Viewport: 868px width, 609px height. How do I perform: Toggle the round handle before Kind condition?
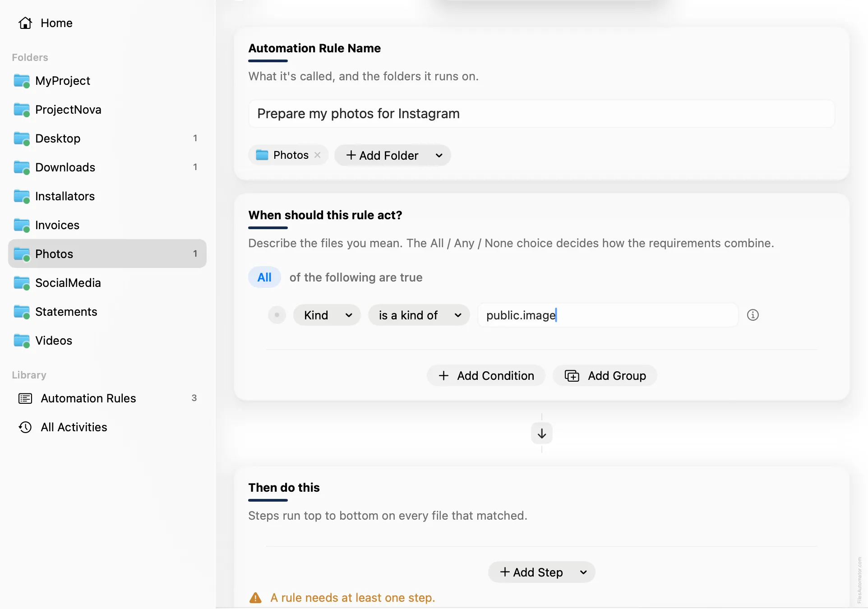click(277, 315)
